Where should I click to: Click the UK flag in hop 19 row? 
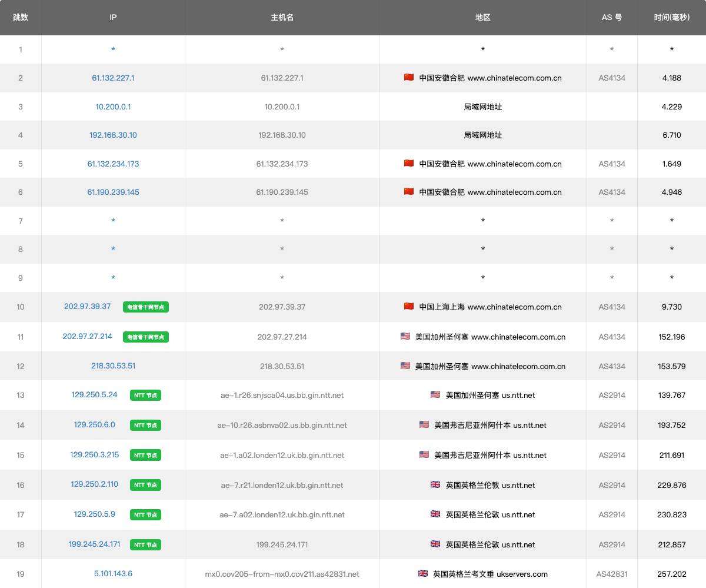tap(422, 574)
